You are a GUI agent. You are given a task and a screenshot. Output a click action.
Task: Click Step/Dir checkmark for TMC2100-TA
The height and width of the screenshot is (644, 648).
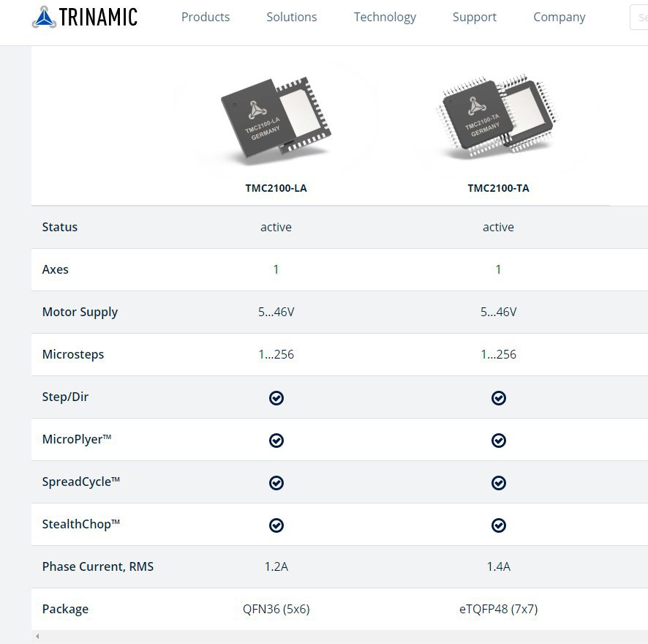click(498, 398)
